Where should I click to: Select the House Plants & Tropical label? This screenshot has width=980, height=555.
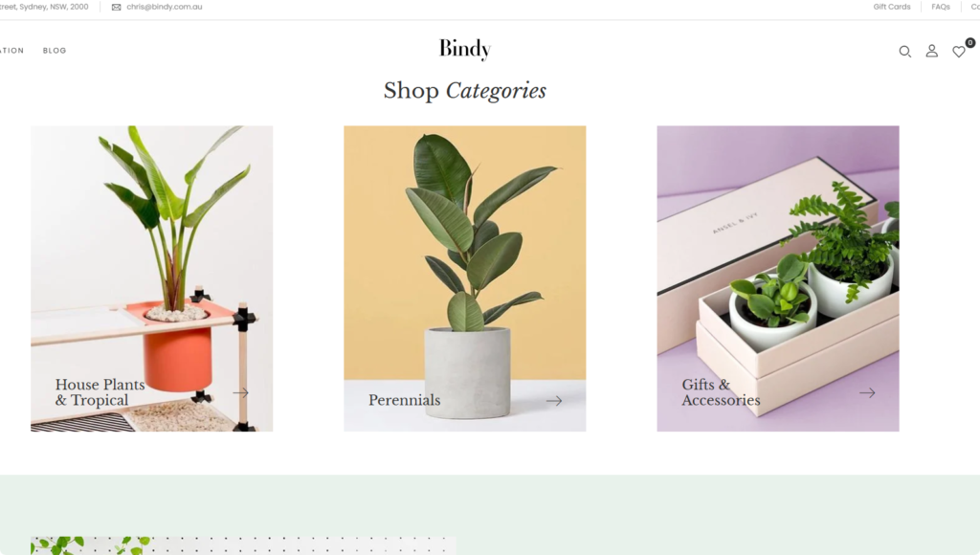point(100,392)
